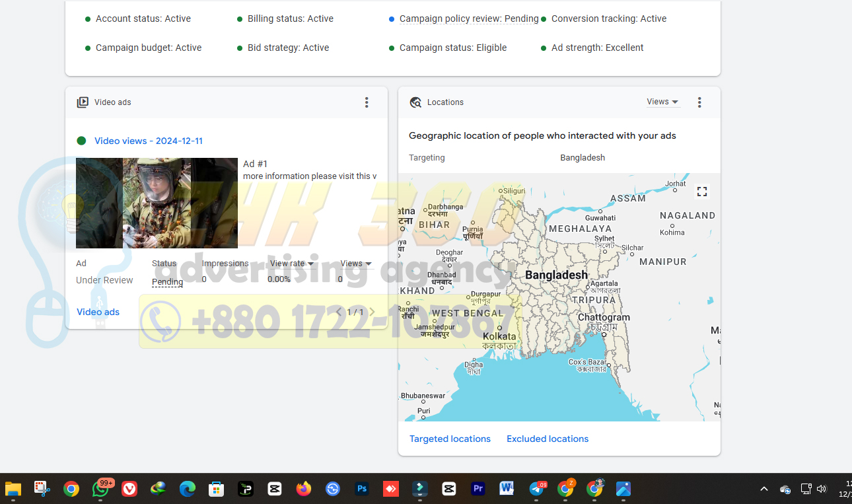This screenshot has height=504, width=852.
Task: Open the Views column dropdown in ad table
Action: [356, 264]
